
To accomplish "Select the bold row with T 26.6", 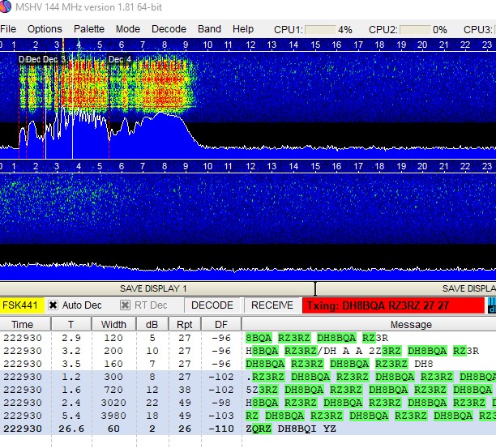I will coord(248,429).
